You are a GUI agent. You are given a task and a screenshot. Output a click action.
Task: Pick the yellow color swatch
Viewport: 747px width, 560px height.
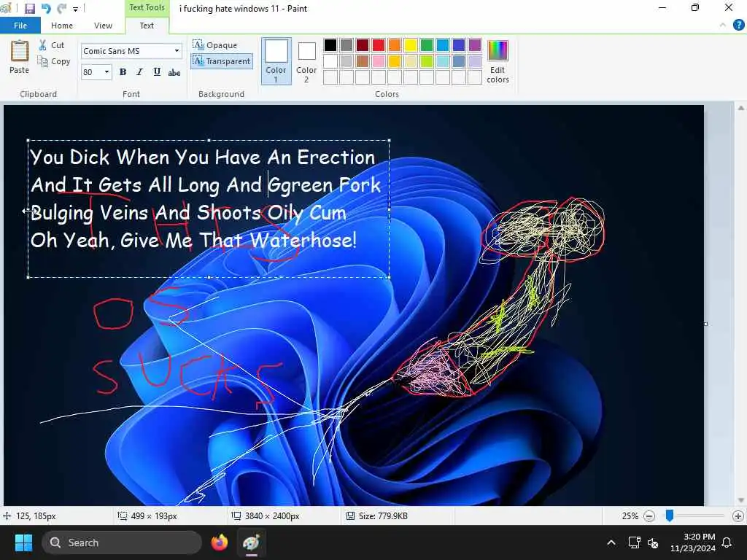(410, 45)
